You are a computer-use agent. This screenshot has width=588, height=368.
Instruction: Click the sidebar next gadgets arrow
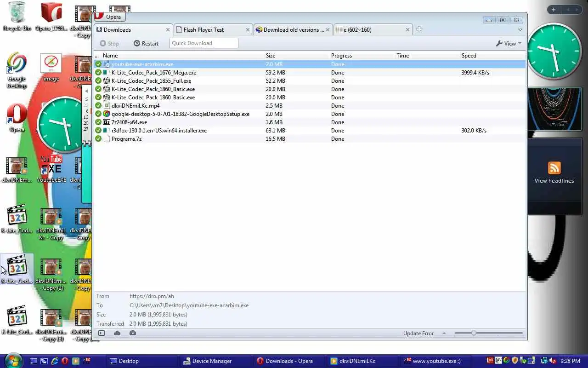pyautogui.click(x=577, y=10)
